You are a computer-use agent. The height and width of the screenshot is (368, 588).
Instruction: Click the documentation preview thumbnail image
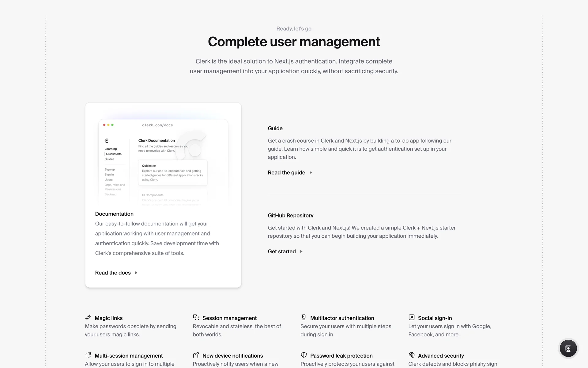163,161
